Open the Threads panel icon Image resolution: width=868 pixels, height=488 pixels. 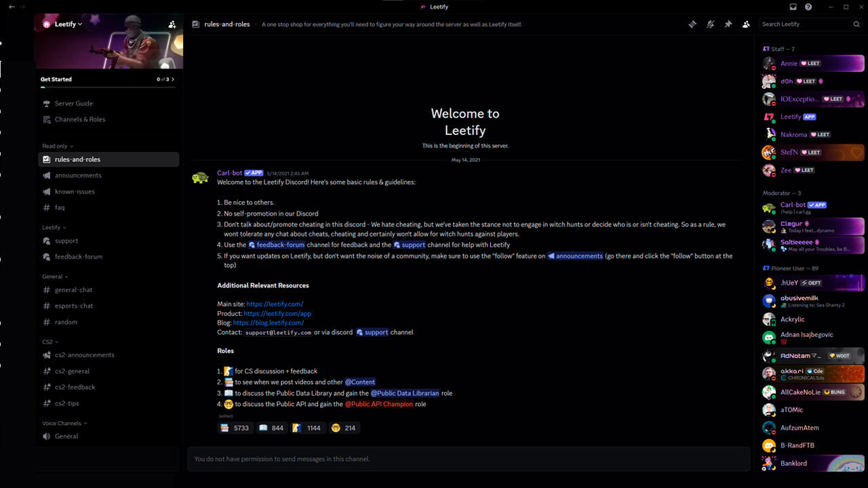692,24
